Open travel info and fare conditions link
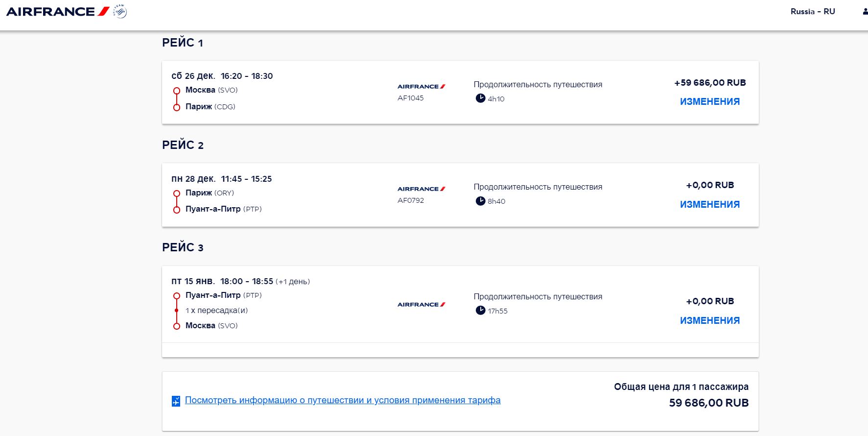The image size is (868, 436). 343,400
